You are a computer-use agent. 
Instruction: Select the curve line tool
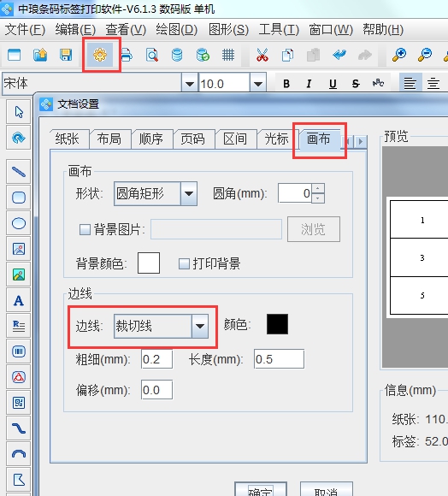click(19, 428)
